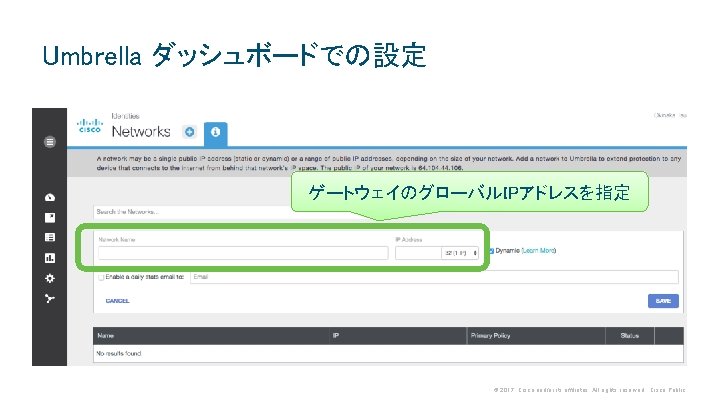
Task: Open the subnet prefix dropdown
Action: pos(460,253)
